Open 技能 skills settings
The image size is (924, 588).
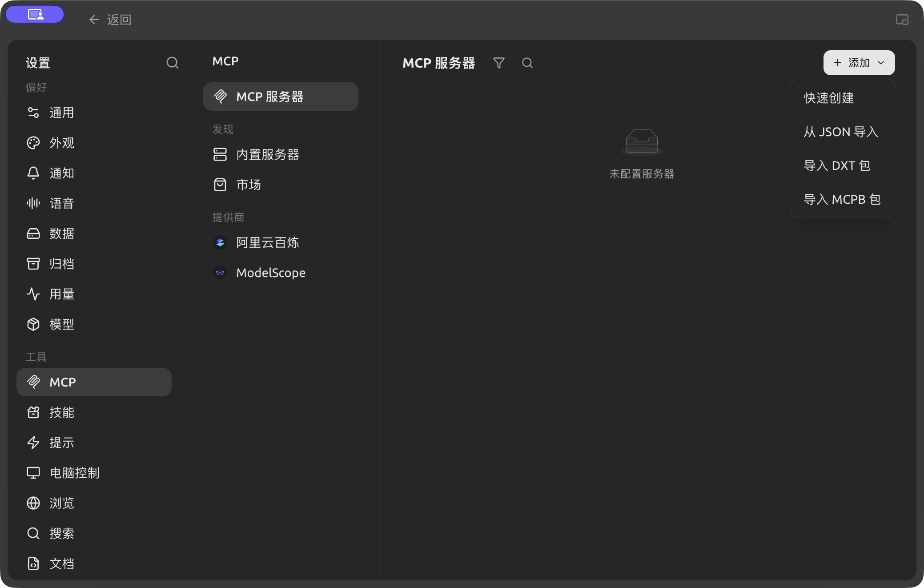tap(94, 412)
